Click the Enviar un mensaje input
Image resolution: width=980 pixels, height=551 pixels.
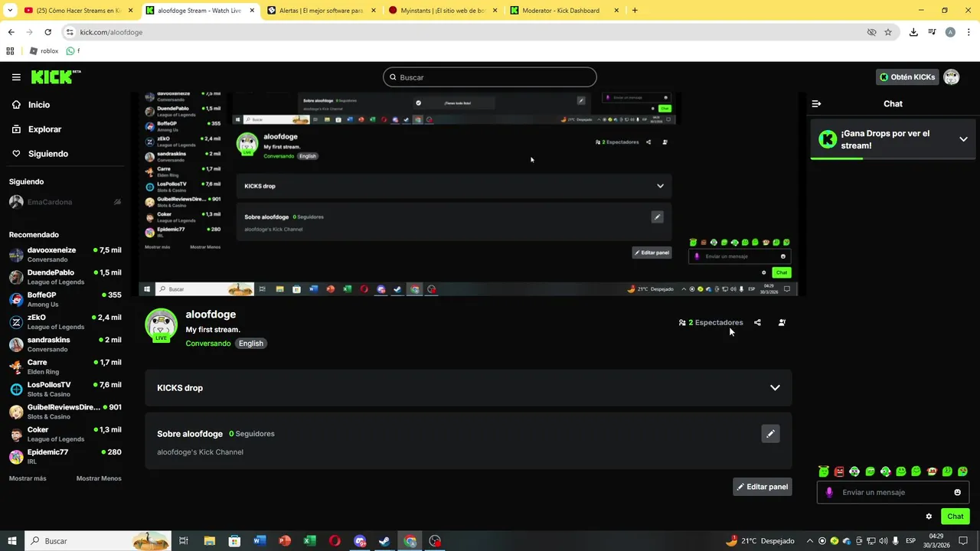click(893, 492)
